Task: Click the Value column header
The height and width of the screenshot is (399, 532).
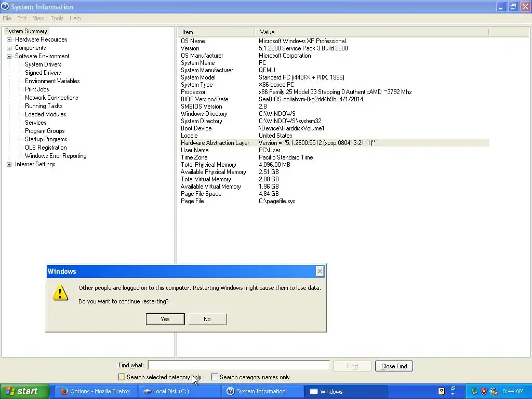Action: pos(372,32)
